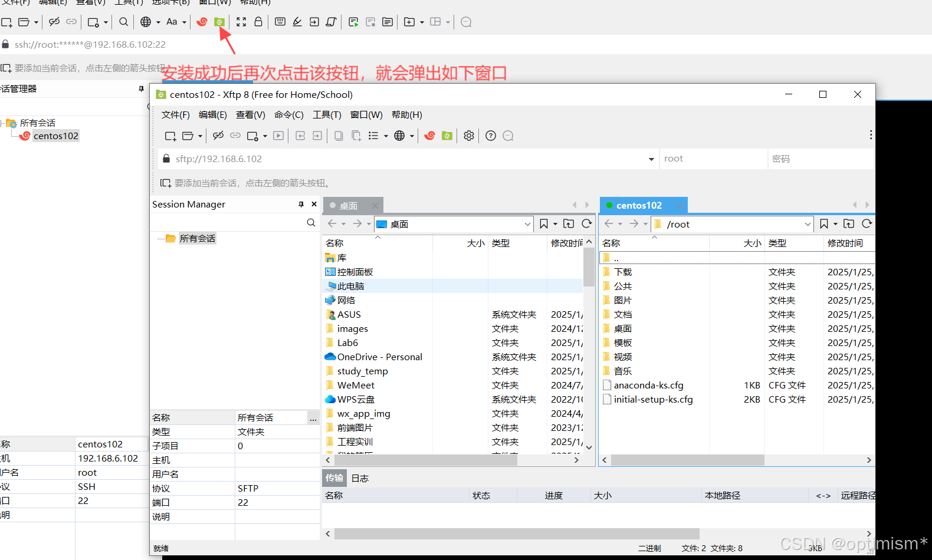932x560 pixels.
Task: Open the globe encoding dropdown arrow in Xftp toolbar
Action: (x=412, y=136)
